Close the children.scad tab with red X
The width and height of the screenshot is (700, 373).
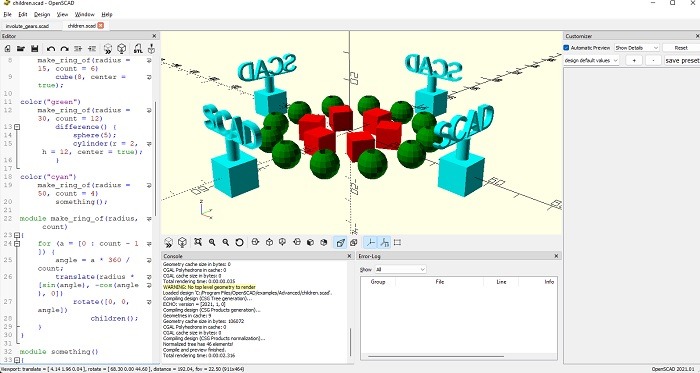pyautogui.click(x=100, y=25)
